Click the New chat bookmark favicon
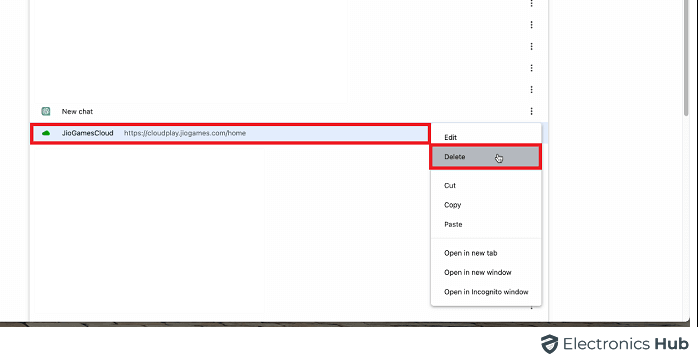The image size is (698, 360). click(46, 111)
